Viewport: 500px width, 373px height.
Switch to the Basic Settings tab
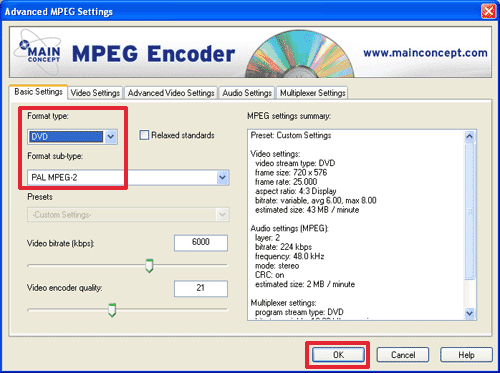tap(38, 92)
